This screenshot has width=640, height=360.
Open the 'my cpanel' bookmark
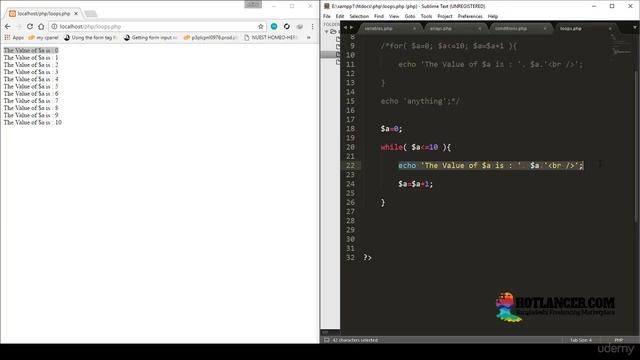(44, 38)
